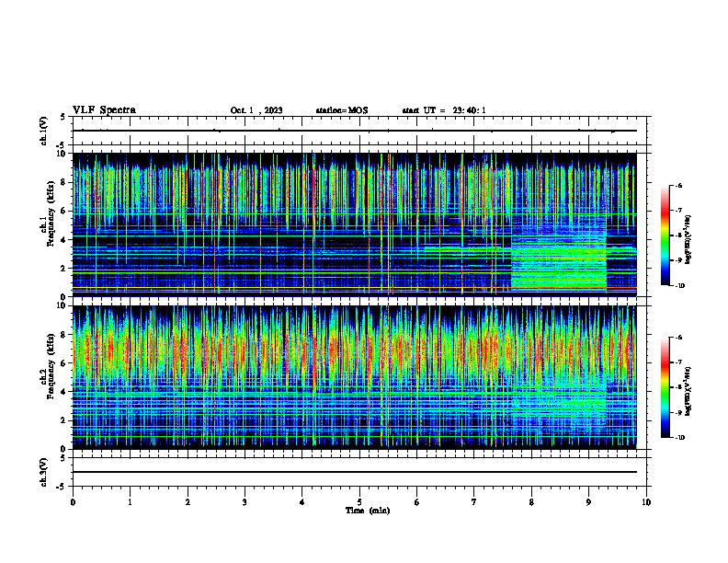Click the 'VLF Spectra' title text
The width and height of the screenshot is (728, 563).
(104, 110)
